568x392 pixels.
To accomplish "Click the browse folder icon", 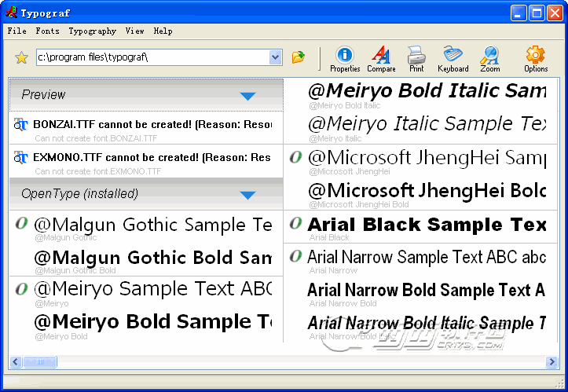I will [298, 57].
